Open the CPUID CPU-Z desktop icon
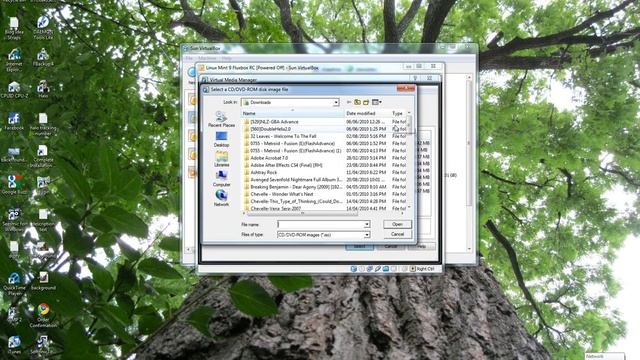 coord(14,89)
